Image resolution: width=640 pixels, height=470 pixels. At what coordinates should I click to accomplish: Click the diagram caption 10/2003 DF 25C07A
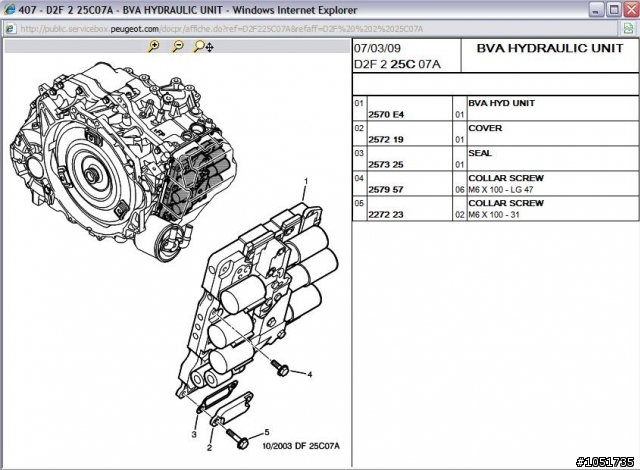(301, 446)
